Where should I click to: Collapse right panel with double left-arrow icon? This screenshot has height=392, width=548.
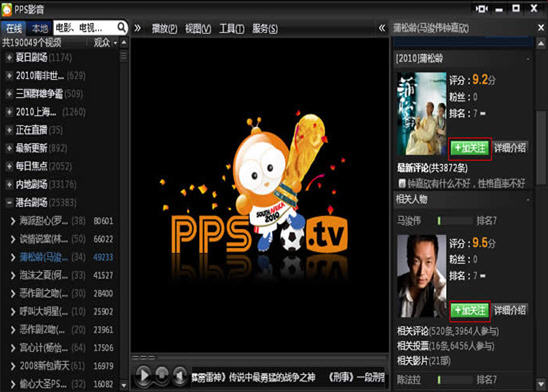[382, 28]
